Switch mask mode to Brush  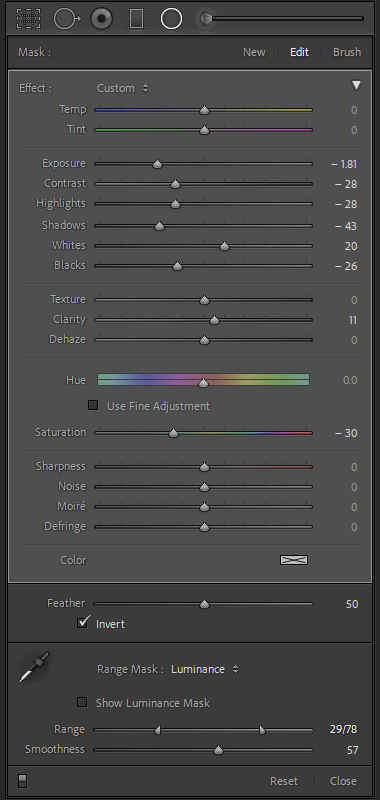click(x=347, y=52)
